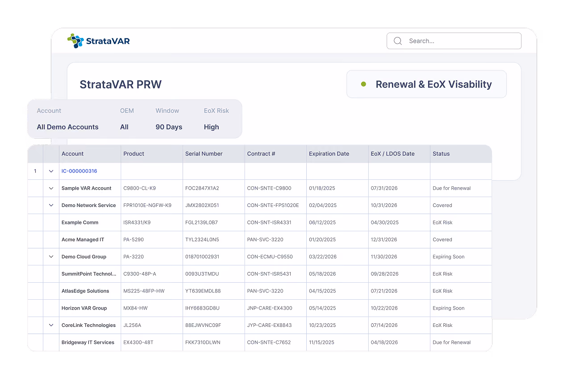Screen dimensions: 588x392
Task: Click the search magnifier icon
Action: point(397,41)
